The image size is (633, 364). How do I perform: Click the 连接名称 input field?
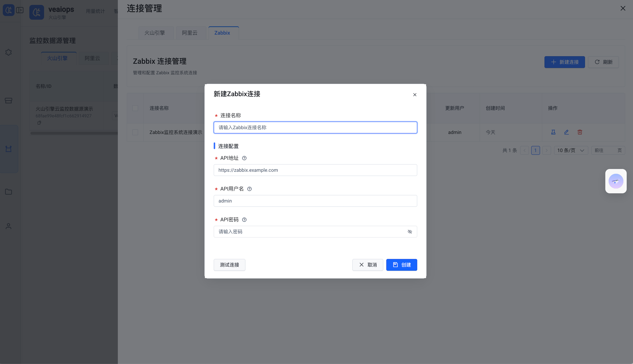coord(315,127)
